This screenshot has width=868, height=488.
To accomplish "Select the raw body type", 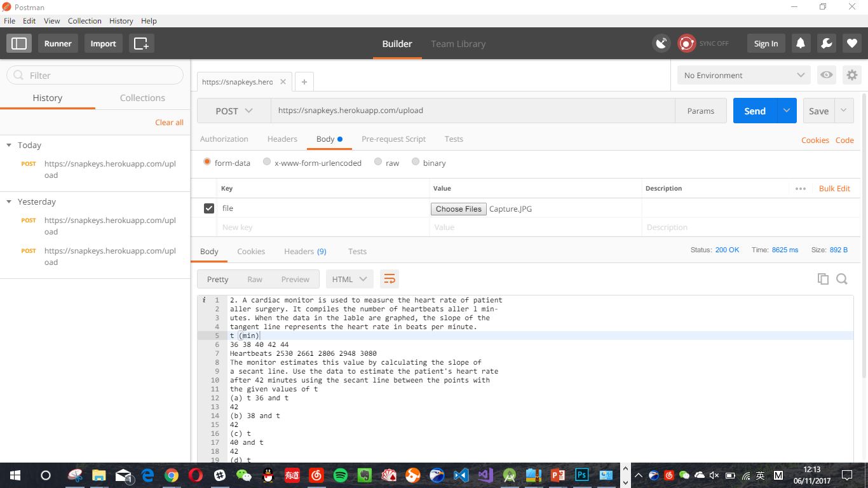I will (378, 162).
